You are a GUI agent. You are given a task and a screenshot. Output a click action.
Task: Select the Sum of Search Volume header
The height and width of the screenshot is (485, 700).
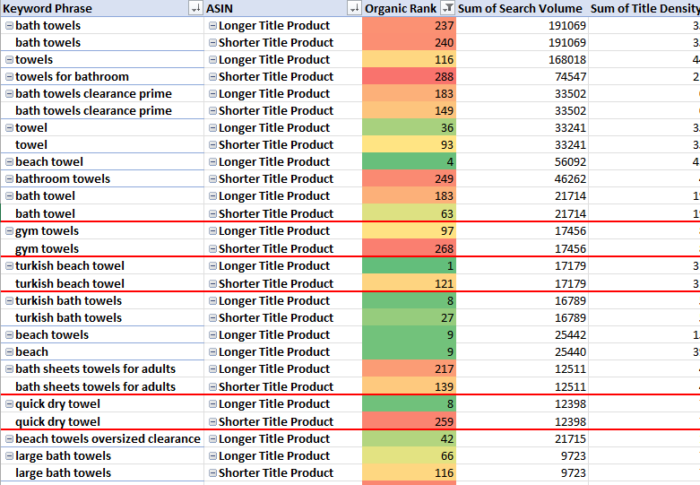tap(520, 8)
